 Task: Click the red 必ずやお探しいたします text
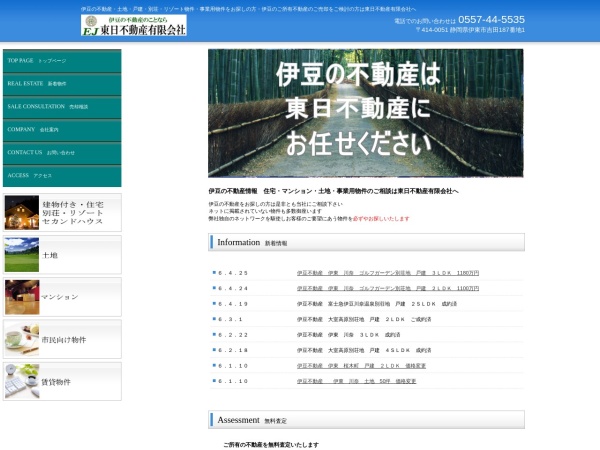tap(381, 219)
